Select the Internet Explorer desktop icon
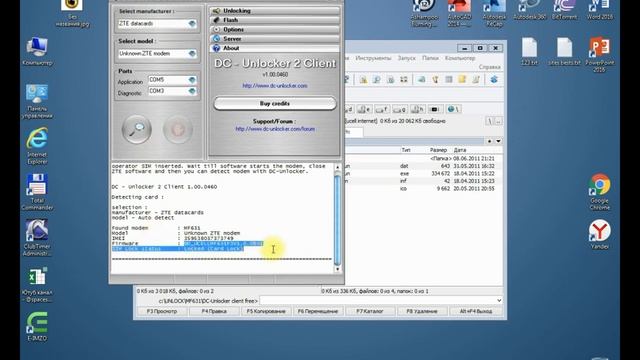640x360 pixels. pyautogui.click(x=37, y=146)
